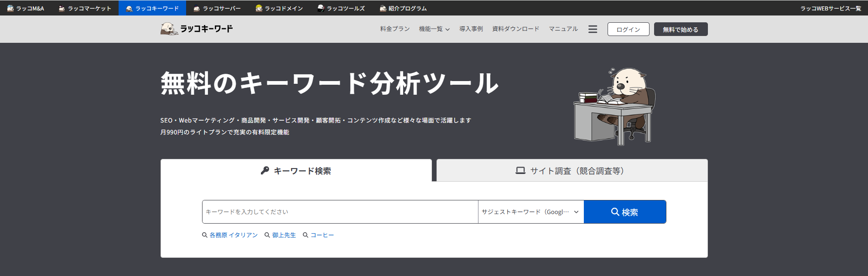Switch to サイト調査（競合調査等） tab

[572, 170]
